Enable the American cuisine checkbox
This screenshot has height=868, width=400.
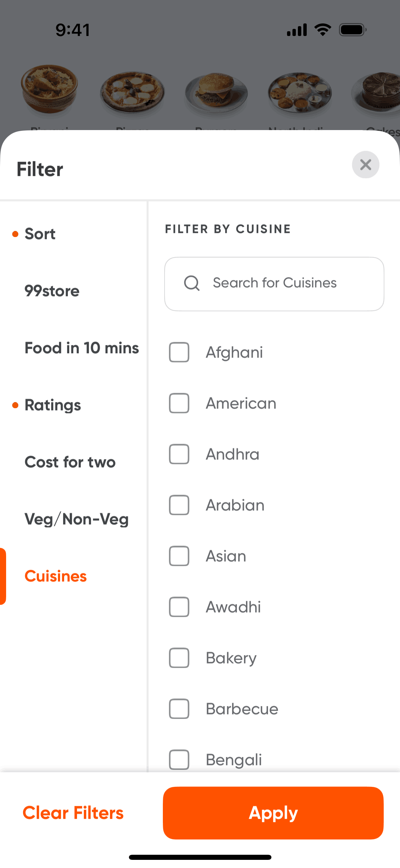coord(179,403)
